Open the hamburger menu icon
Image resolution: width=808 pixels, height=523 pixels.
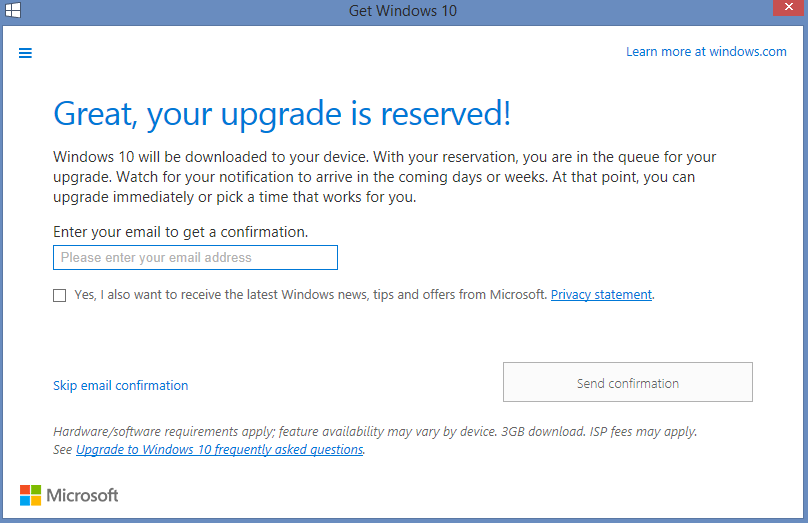pyautogui.click(x=25, y=53)
